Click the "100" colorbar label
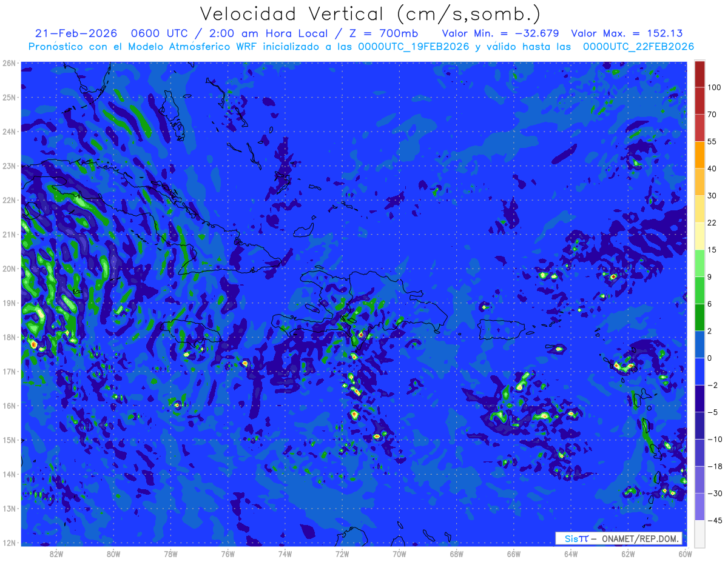This screenshot has width=728, height=562. coord(715,87)
